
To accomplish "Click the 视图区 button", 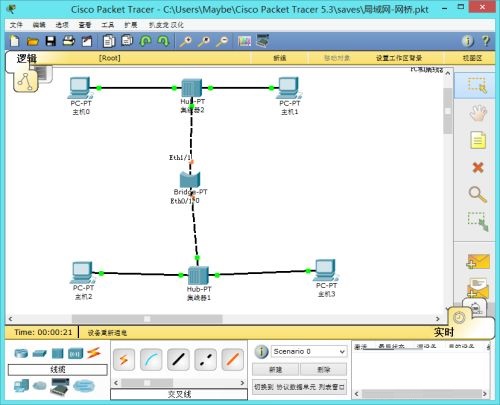I will 472,58.
